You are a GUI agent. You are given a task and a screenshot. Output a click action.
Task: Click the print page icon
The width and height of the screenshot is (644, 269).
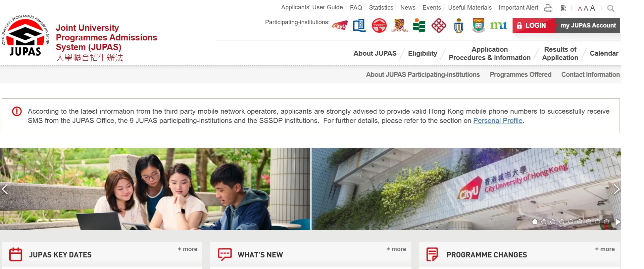coord(548,8)
